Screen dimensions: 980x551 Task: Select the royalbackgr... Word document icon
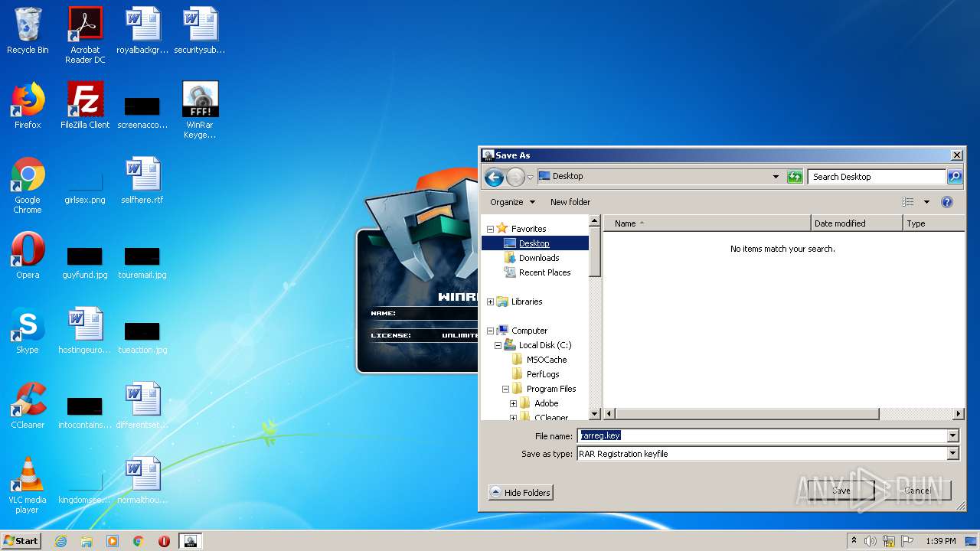[142, 31]
